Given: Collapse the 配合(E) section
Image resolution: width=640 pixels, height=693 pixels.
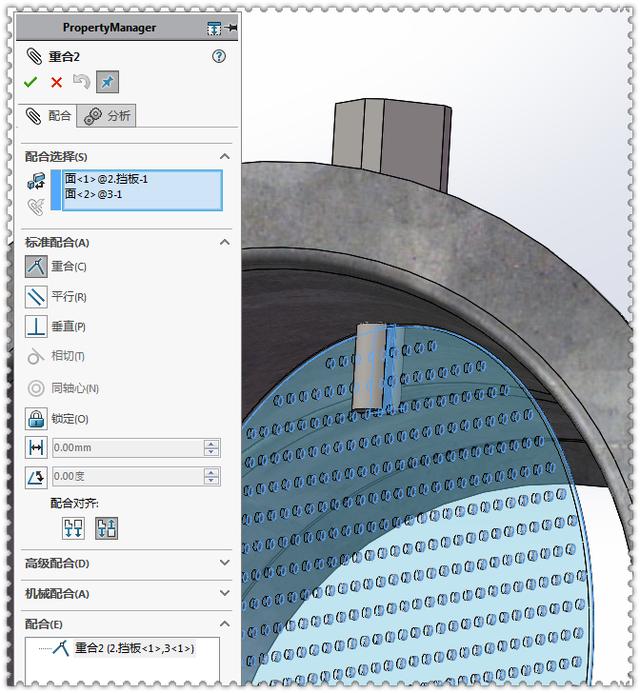Looking at the screenshot, I should click(225, 624).
